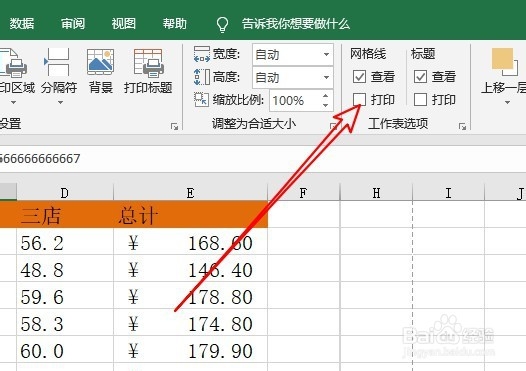Screen dimensions: 526x371
Task: Enable 标题 打印 checkbox
Action: [x=420, y=100]
